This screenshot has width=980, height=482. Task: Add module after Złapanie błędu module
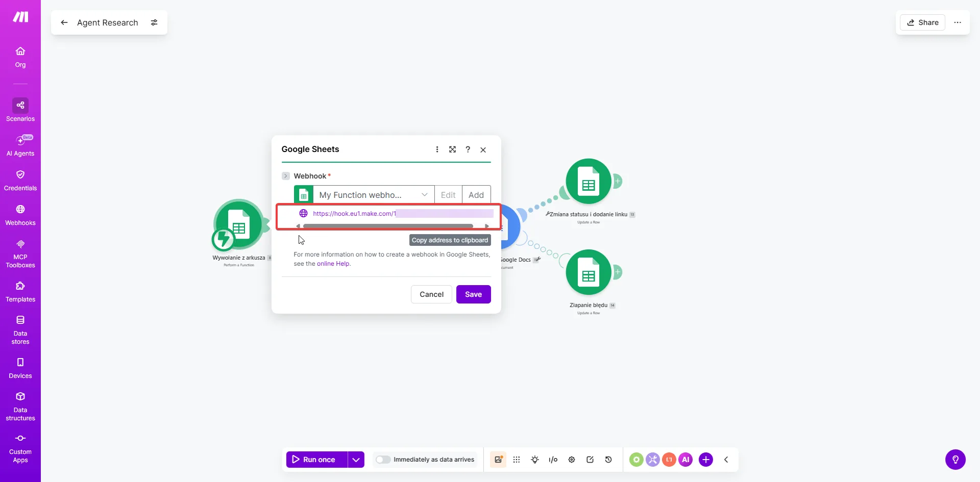(x=618, y=272)
